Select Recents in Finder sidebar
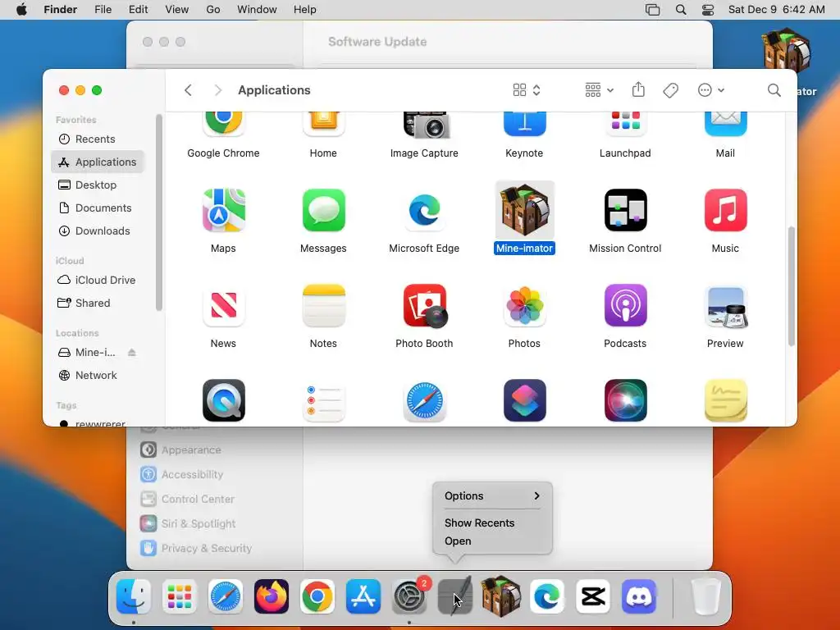The width and height of the screenshot is (840, 630). (x=98, y=139)
